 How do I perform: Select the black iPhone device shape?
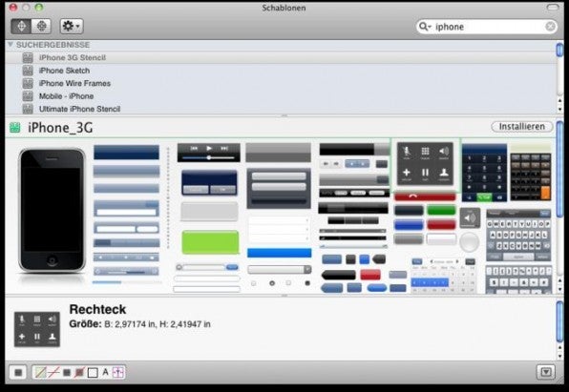click(52, 211)
